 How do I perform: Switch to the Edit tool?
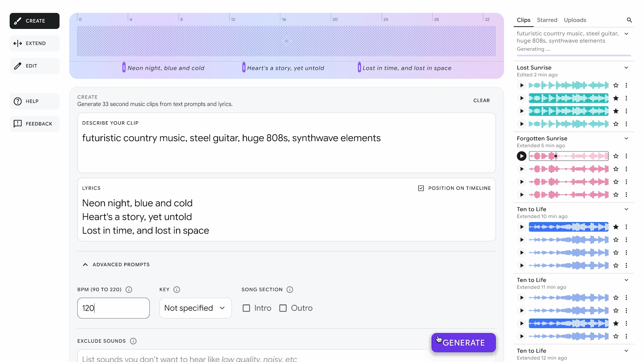(x=34, y=66)
